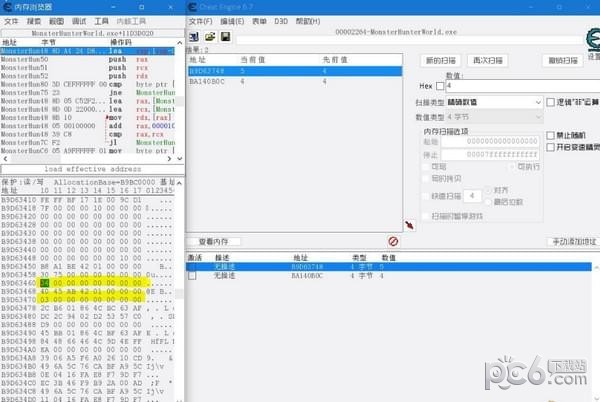Click disassembler scroll down arrow
This screenshot has width=600, height=402.
coord(179,158)
